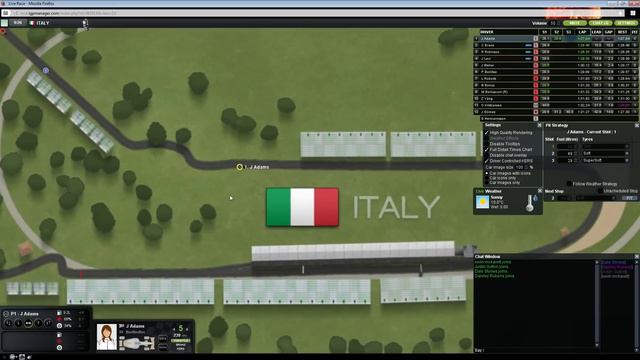Toggle Full Detail Times Chart setting

click(x=487, y=150)
